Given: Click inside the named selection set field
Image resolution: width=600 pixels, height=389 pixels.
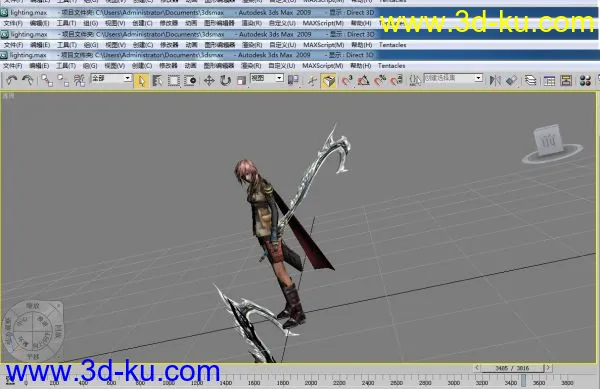Looking at the screenshot, I should click(x=449, y=78).
